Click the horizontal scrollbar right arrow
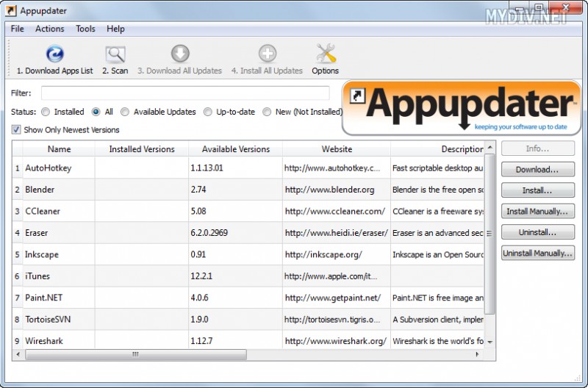 (478, 354)
